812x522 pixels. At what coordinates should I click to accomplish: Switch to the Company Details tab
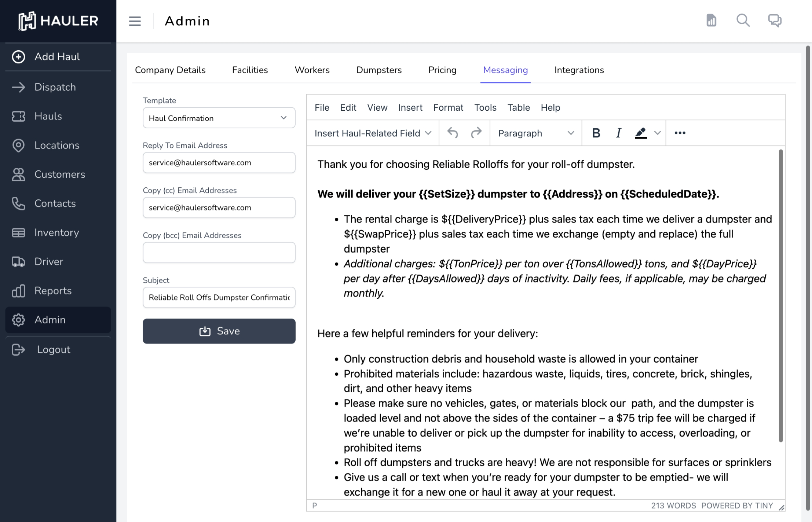170,70
